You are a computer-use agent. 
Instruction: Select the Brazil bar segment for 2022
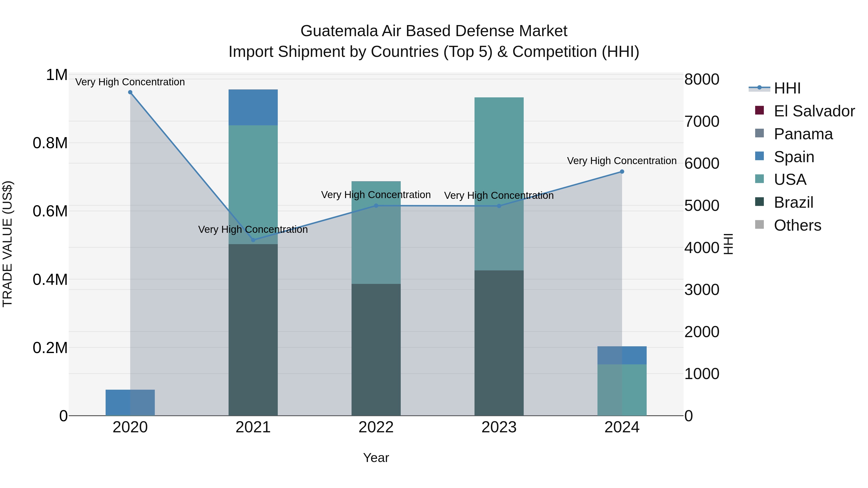point(376,350)
